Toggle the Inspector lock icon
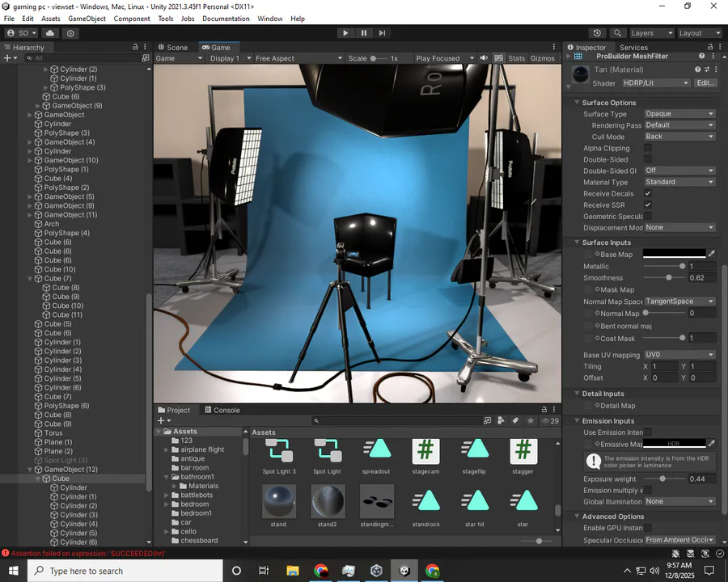Viewport: 728px width, 582px height. pos(710,47)
